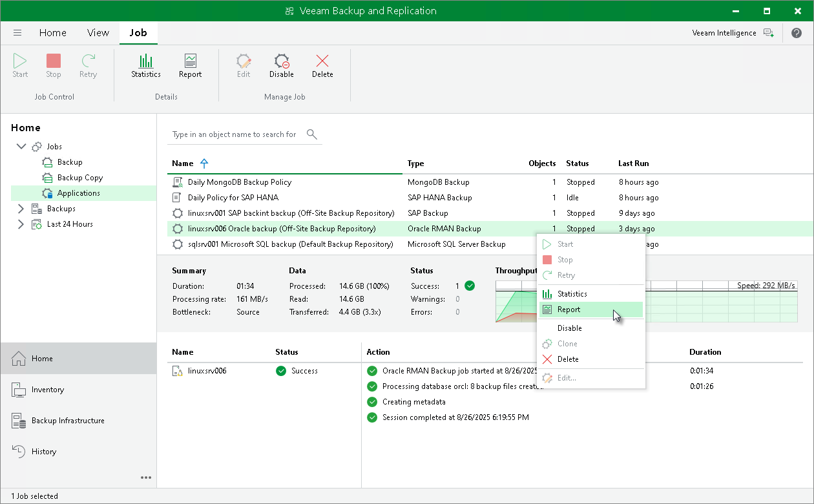Image resolution: width=814 pixels, height=504 pixels.
Task: Click the Report icon in the Details group
Action: coord(190,65)
